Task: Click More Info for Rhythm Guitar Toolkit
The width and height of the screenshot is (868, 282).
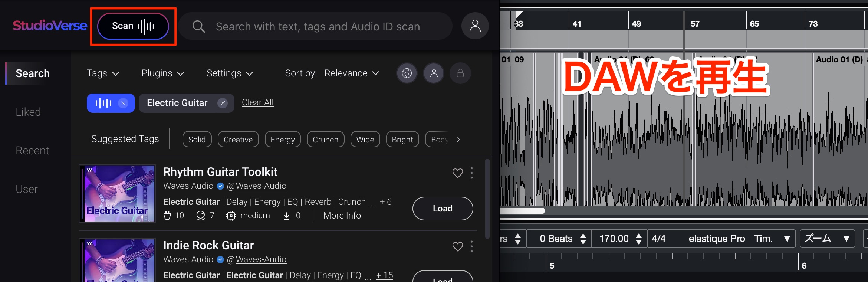Action: [x=342, y=216]
